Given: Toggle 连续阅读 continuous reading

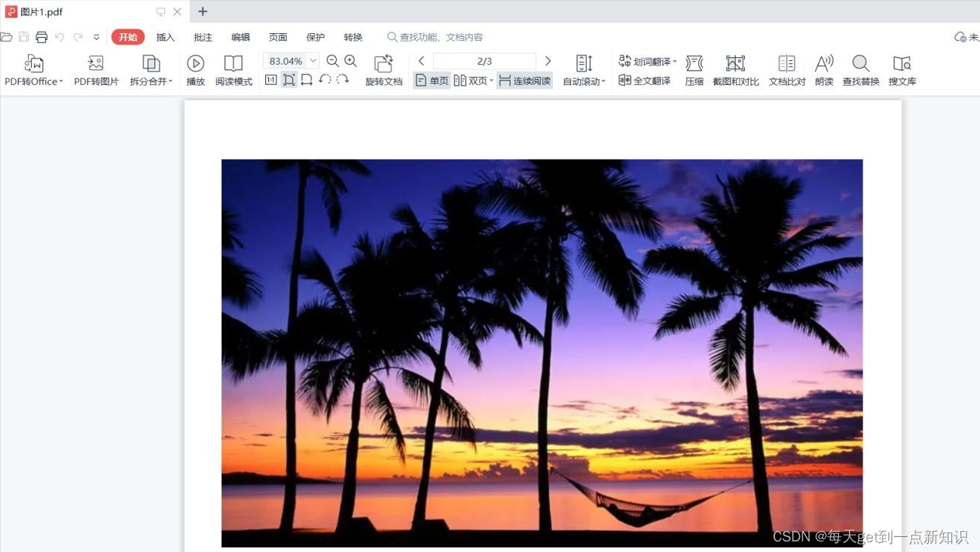Looking at the screenshot, I should [524, 81].
